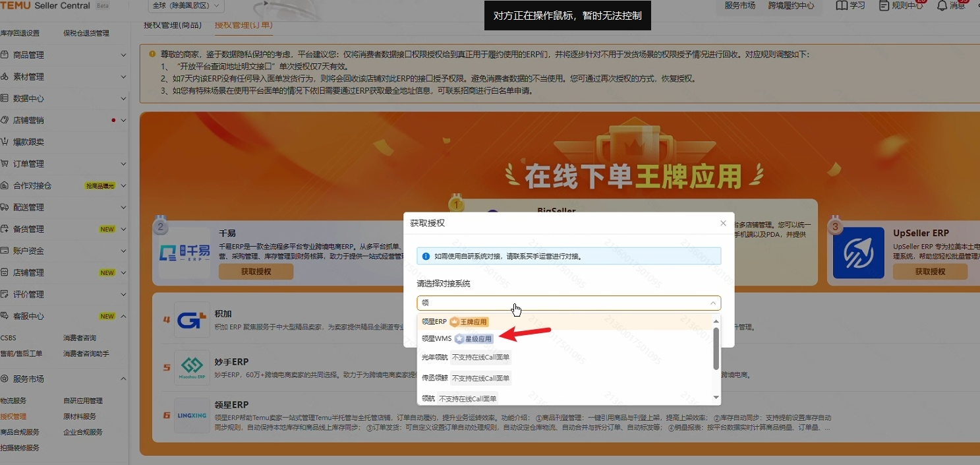
Task: Click 服务市场 sidebar globe icon
Action: click(5, 379)
